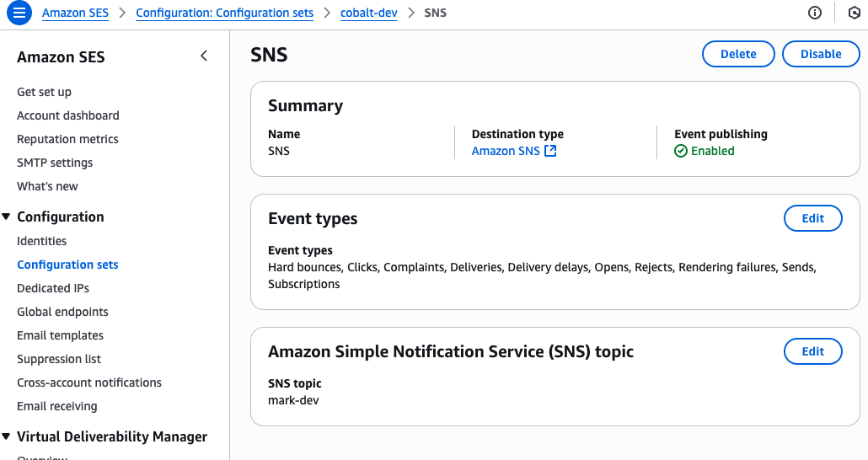Click the Summary heading
Screen dimensions: 868x460
coord(306,105)
